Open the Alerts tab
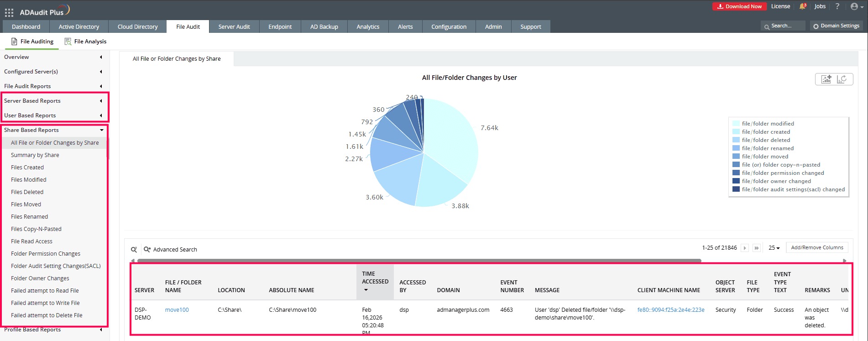Screen dimensions: 868x341 405,26
